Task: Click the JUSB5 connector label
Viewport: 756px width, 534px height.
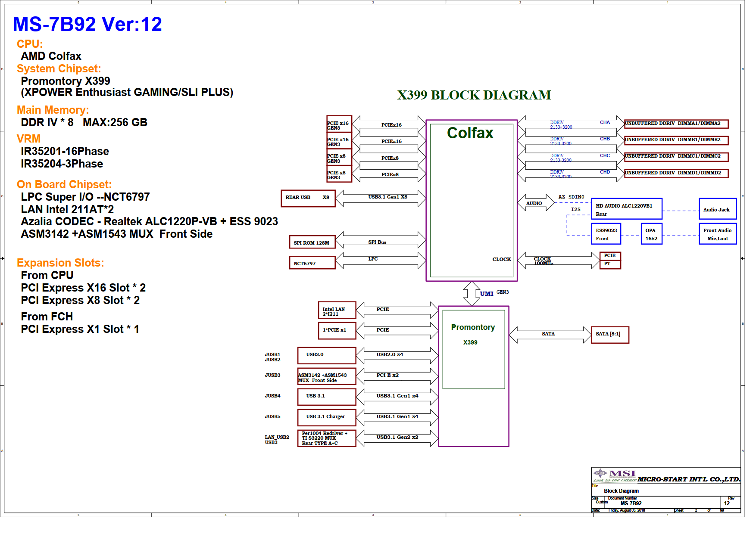Action: pos(272,416)
